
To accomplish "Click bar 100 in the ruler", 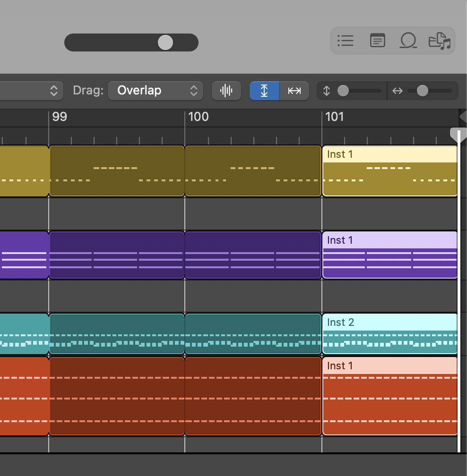I will (199, 117).
